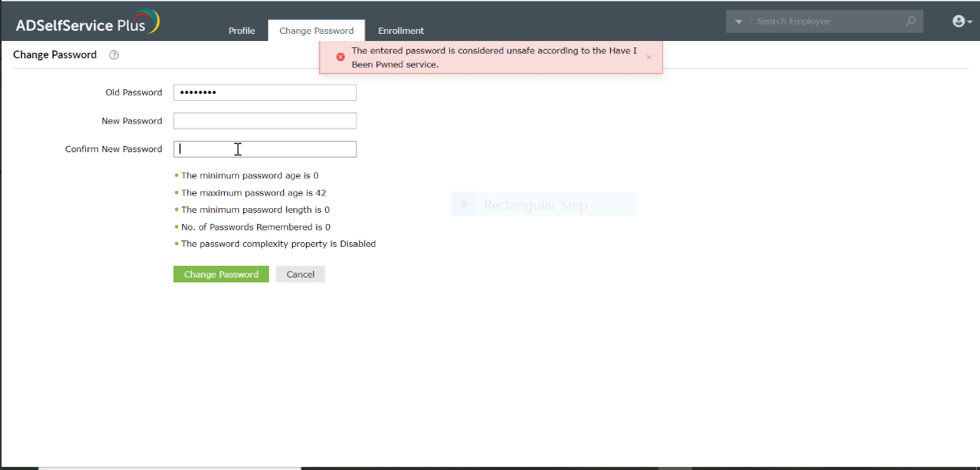The width and height of the screenshot is (980, 470).
Task: Click the error icon in the warning banner
Action: (x=340, y=56)
